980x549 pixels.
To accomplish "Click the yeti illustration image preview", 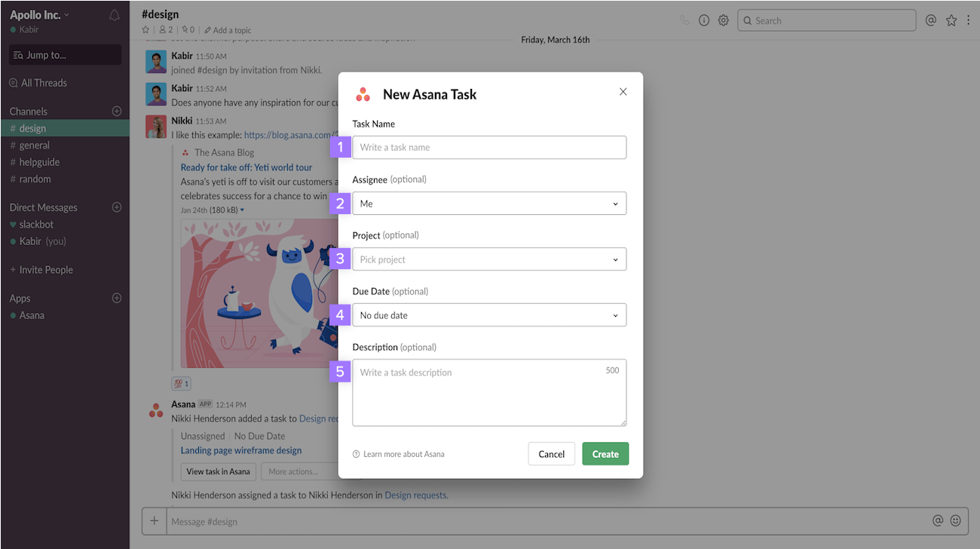I will click(259, 293).
